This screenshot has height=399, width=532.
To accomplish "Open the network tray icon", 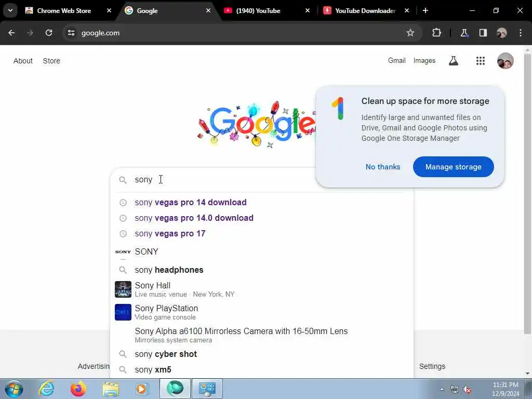I will (454, 389).
